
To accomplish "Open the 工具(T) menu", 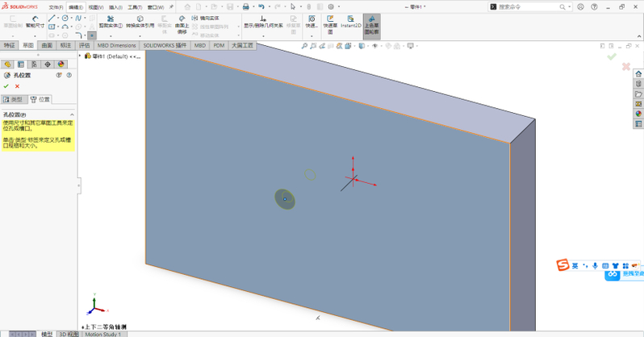I will coord(135,6).
